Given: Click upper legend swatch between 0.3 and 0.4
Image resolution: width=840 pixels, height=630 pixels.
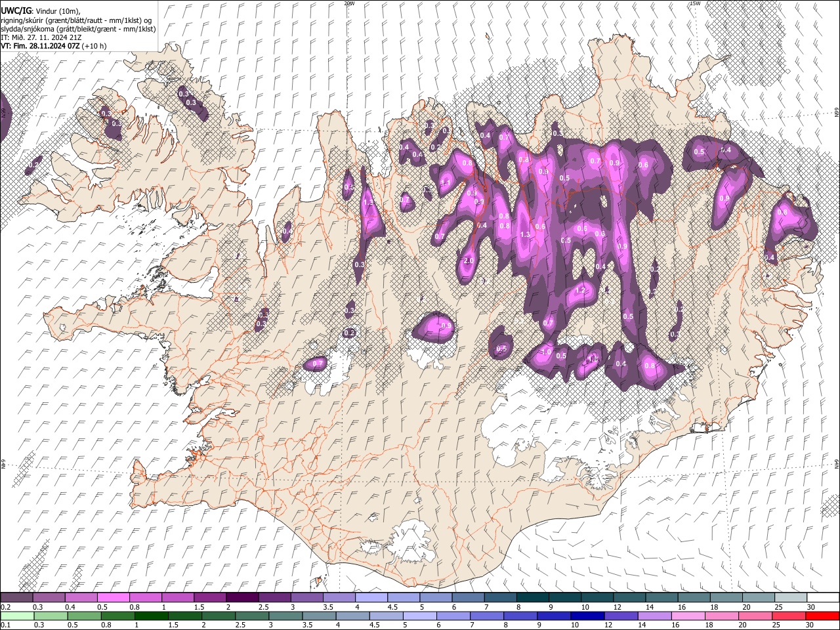Looking at the screenshot, I should (x=49, y=598).
